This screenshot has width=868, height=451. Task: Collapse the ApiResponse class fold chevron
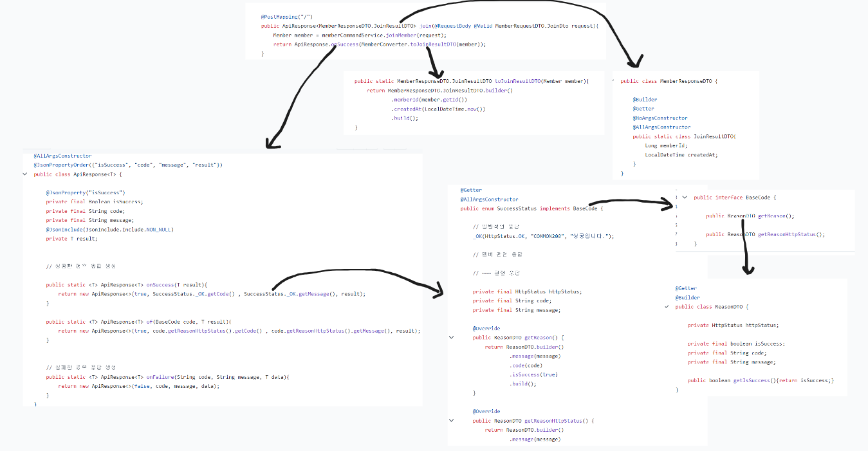[25, 174]
